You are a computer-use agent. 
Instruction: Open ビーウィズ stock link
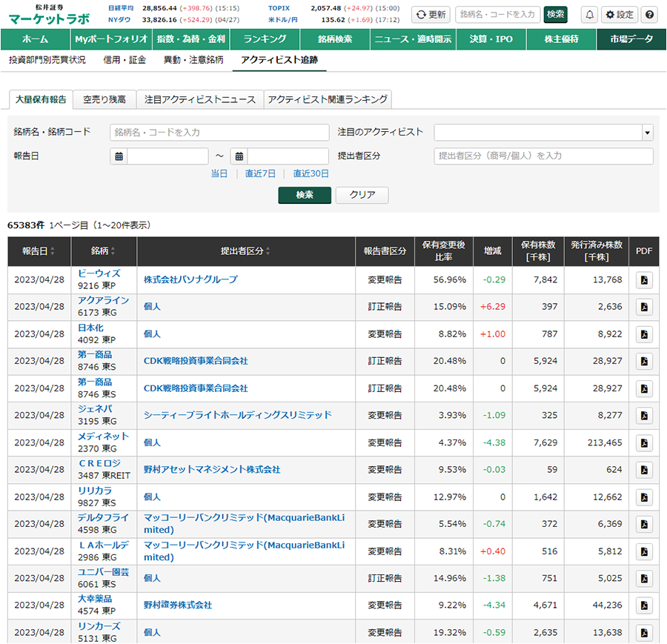(x=99, y=273)
